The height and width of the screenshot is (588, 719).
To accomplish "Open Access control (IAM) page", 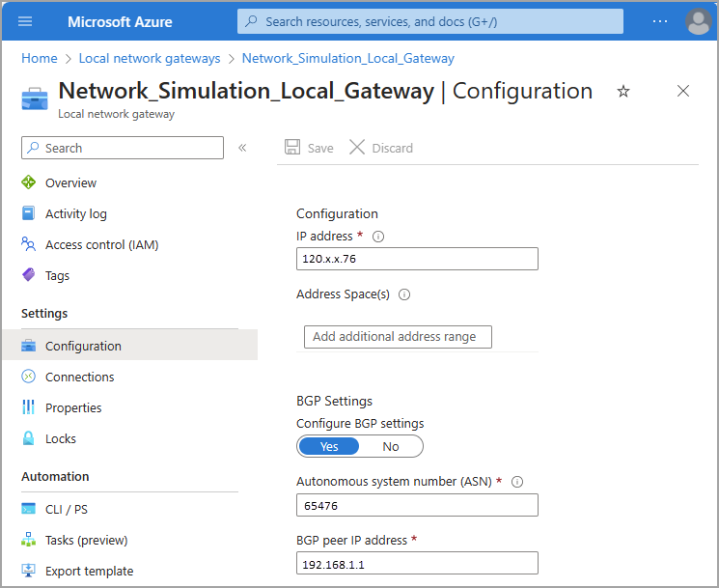I will (x=101, y=244).
